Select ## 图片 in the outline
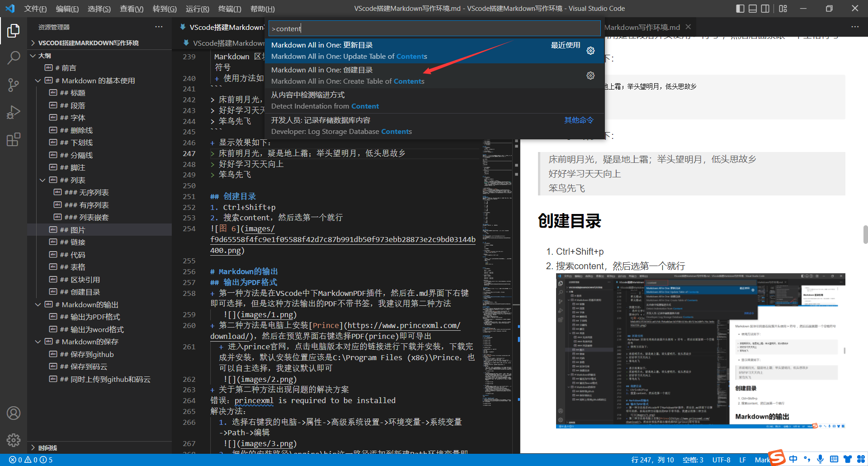The width and height of the screenshot is (868, 466). point(99,230)
